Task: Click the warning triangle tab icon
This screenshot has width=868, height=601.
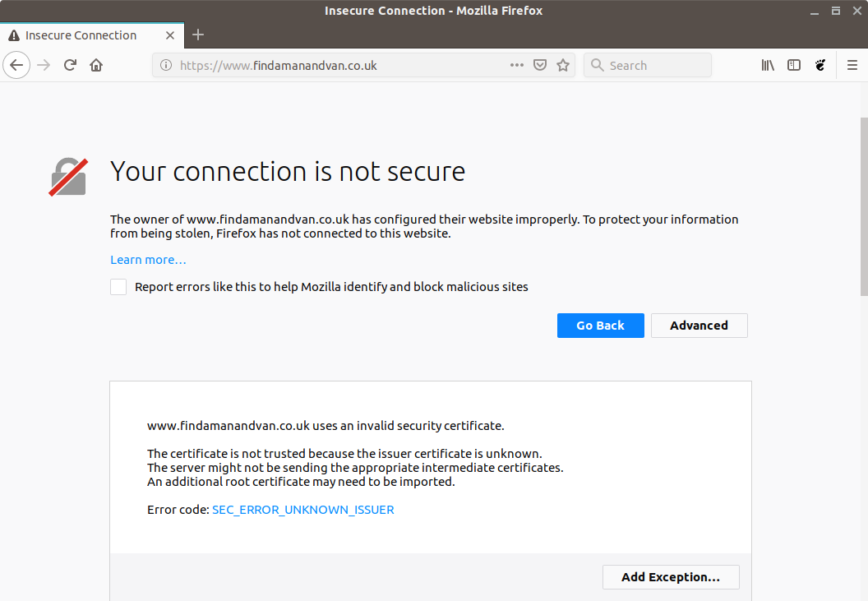Action: [x=14, y=35]
